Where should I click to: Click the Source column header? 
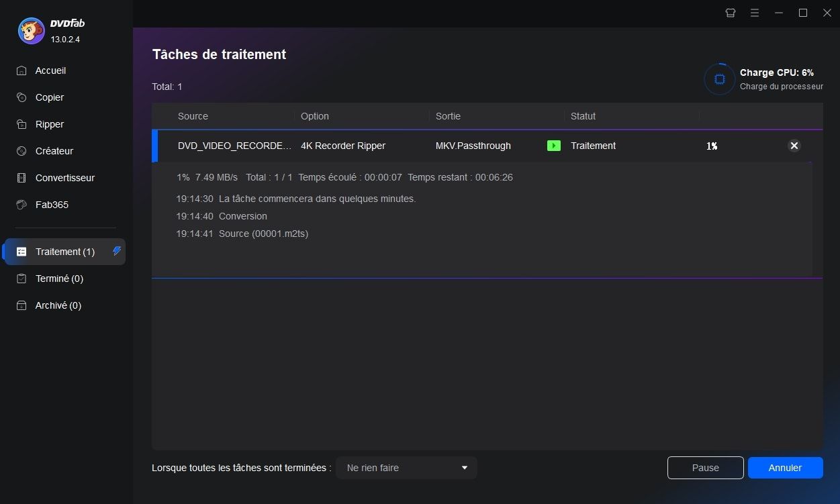[193, 116]
